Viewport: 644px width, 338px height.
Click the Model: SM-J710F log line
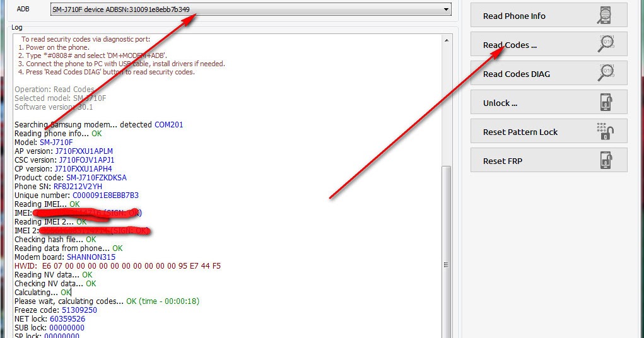point(44,142)
